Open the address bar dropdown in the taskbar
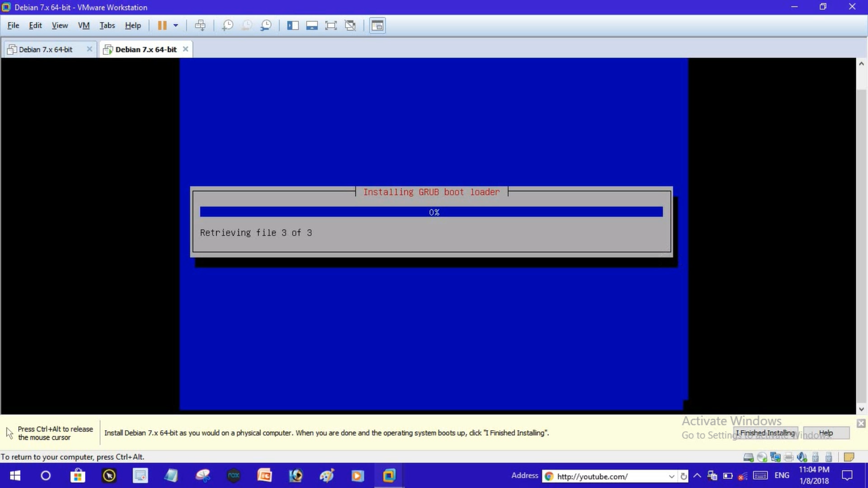The width and height of the screenshot is (868, 488). tap(672, 476)
